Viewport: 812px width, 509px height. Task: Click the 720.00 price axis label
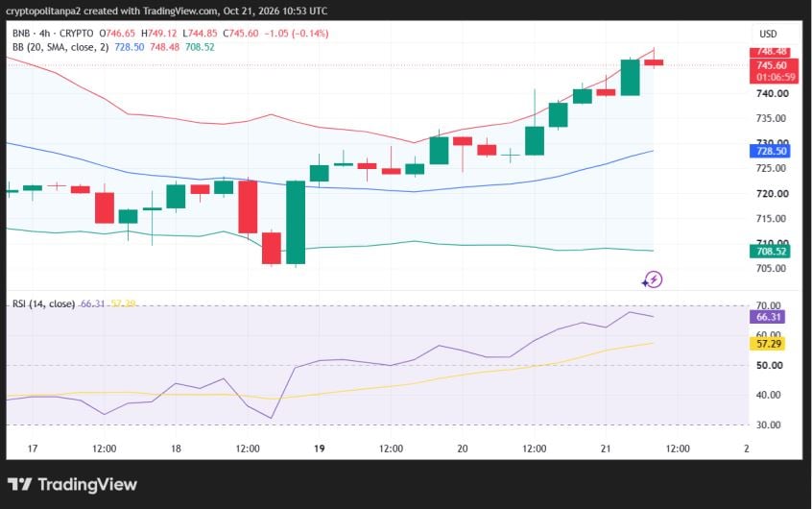click(x=772, y=194)
